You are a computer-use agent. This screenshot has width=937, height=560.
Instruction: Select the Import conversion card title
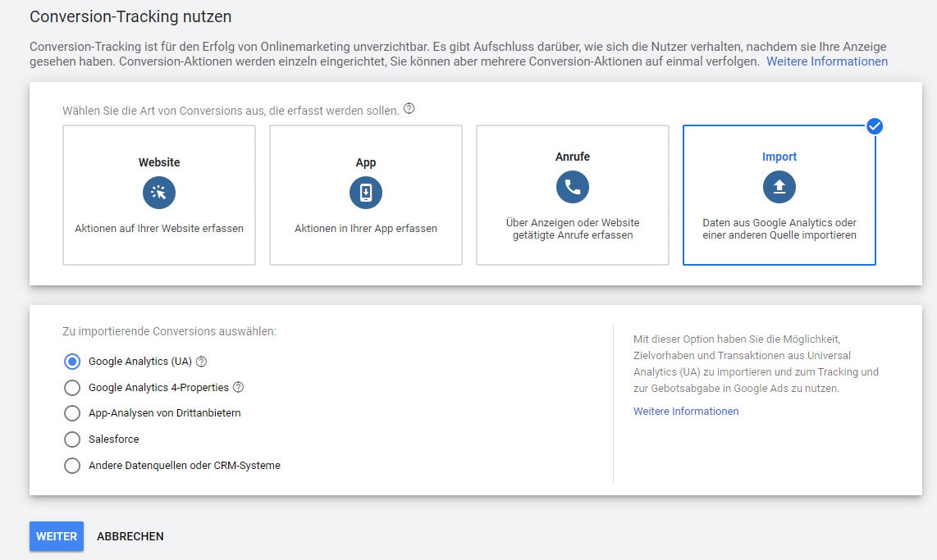click(x=779, y=157)
